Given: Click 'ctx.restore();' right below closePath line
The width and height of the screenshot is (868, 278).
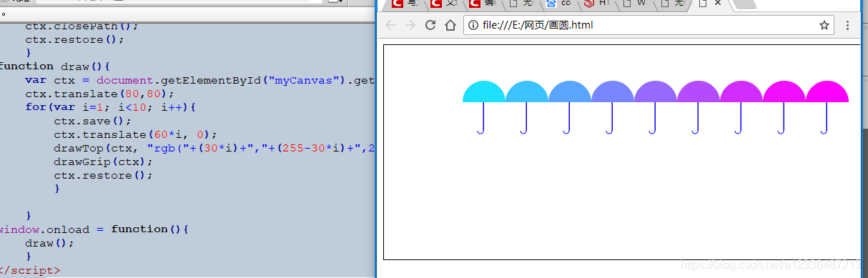Looking at the screenshot, I should coord(74,40).
